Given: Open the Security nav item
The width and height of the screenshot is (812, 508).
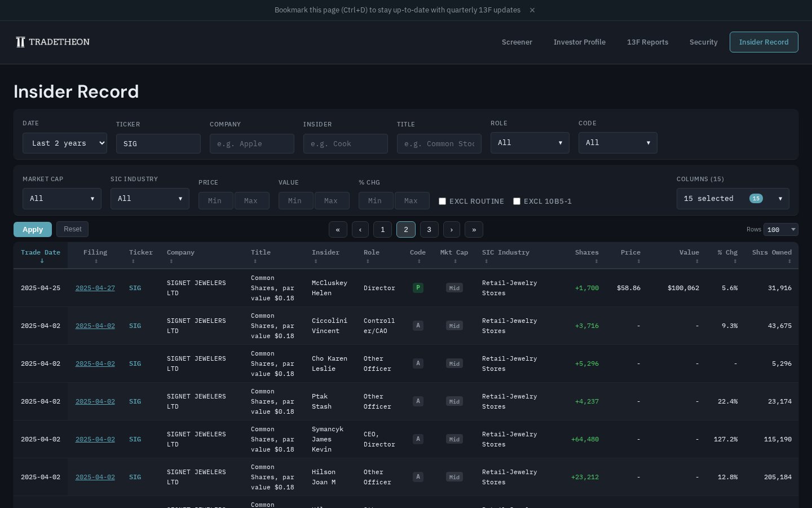Looking at the screenshot, I should (704, 42).
